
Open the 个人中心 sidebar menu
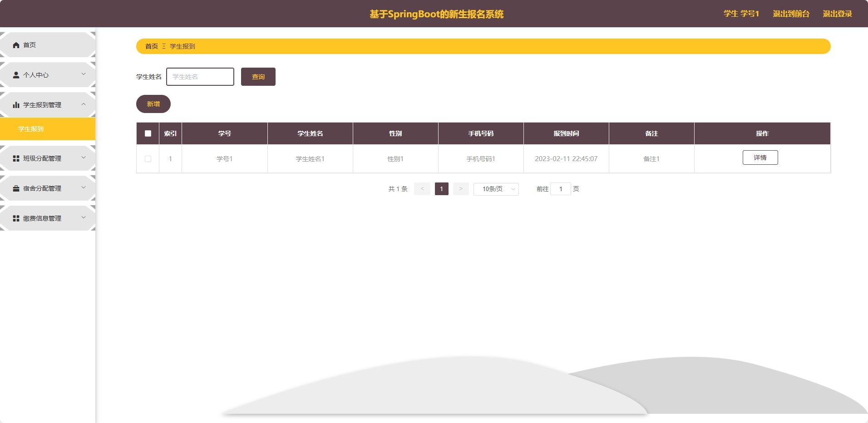[48, 75]
